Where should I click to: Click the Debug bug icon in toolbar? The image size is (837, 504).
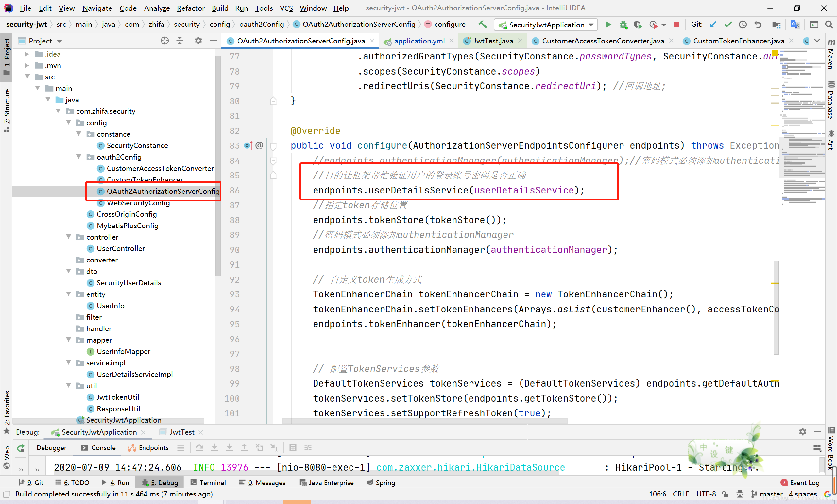[x=623, y=25]
